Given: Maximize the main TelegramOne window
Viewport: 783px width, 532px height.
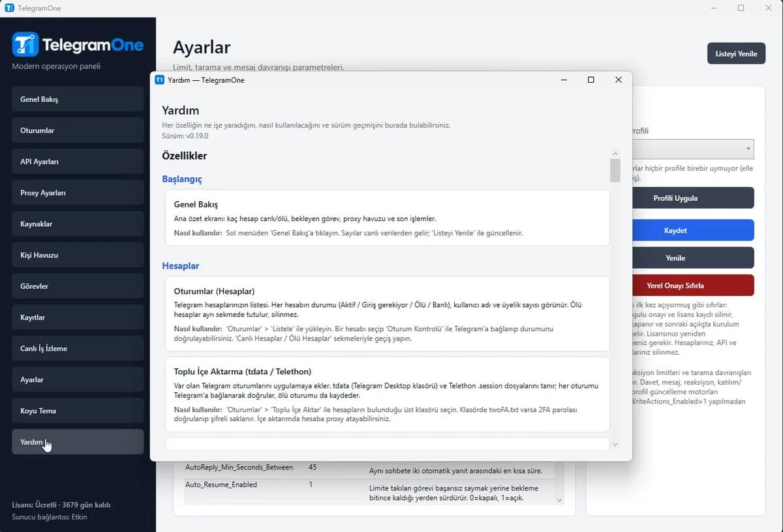Looking at the screenshot, I should [x=741, y=8].
